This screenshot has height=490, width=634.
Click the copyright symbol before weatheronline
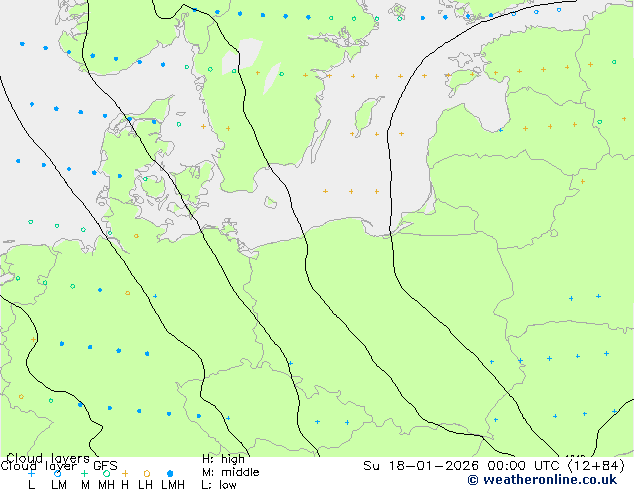[x=473, y=480]
